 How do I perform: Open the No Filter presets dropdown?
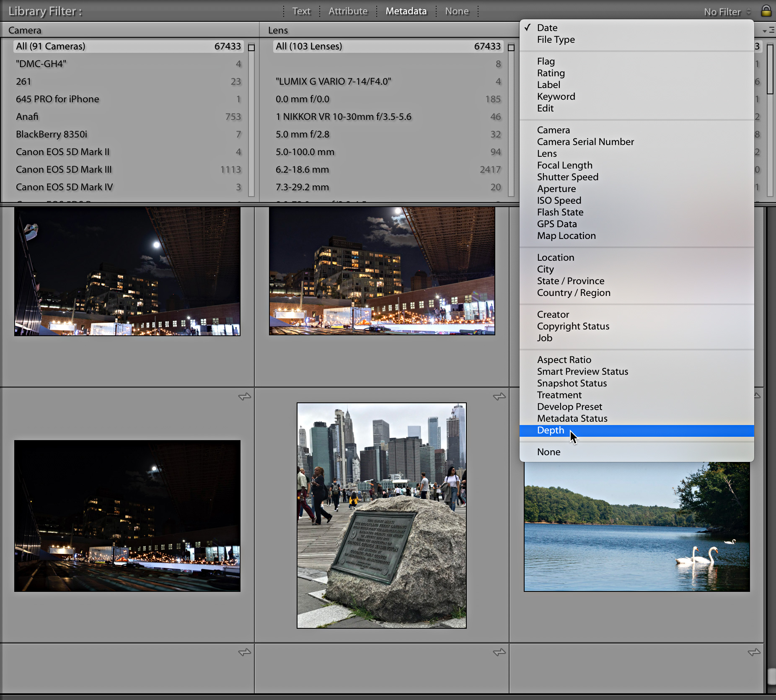pos(725,11)
